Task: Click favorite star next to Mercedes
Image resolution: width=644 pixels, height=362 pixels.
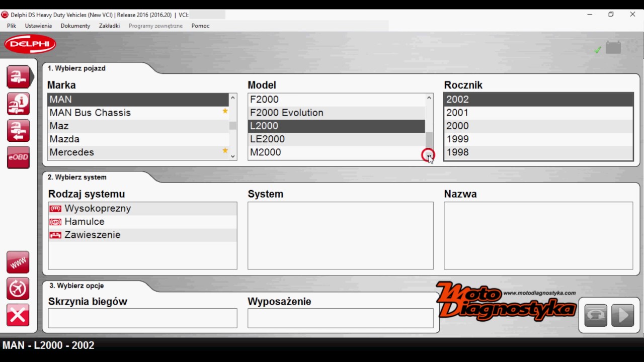Action: (225, 151)
